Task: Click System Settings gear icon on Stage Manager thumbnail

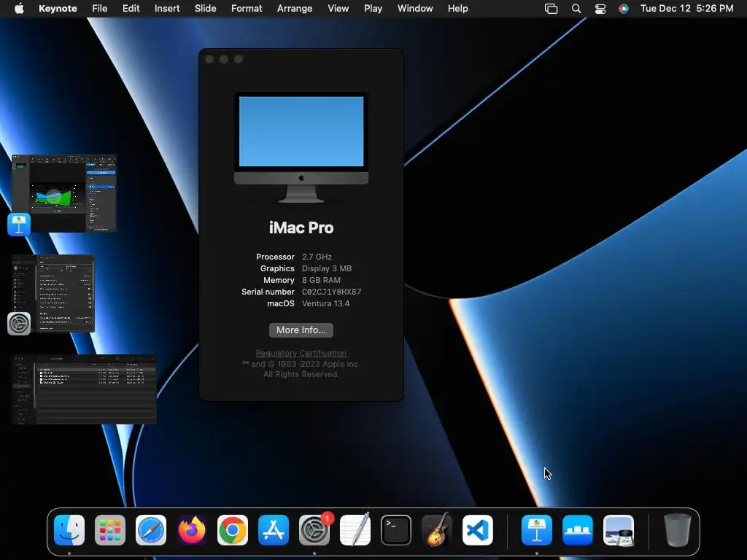Action: [x=19, y=324]
